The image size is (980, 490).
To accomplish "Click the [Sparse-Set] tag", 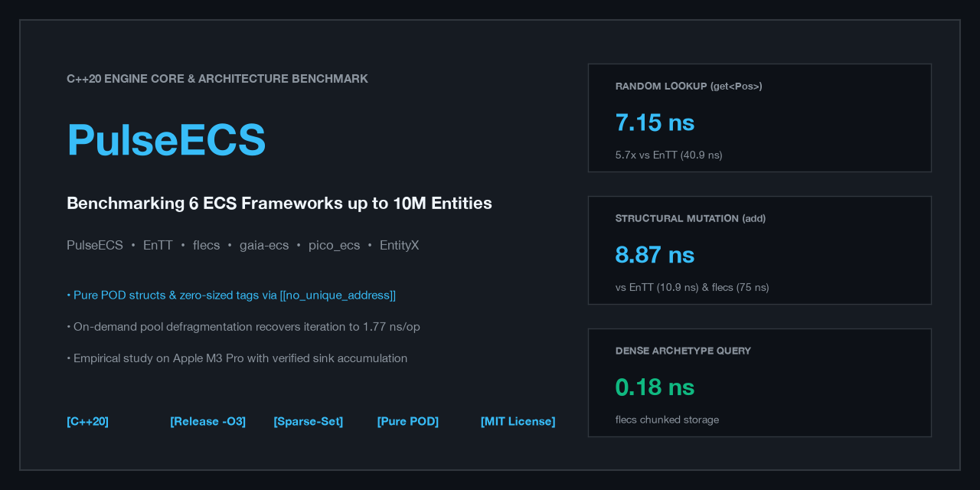I will 309,422.
